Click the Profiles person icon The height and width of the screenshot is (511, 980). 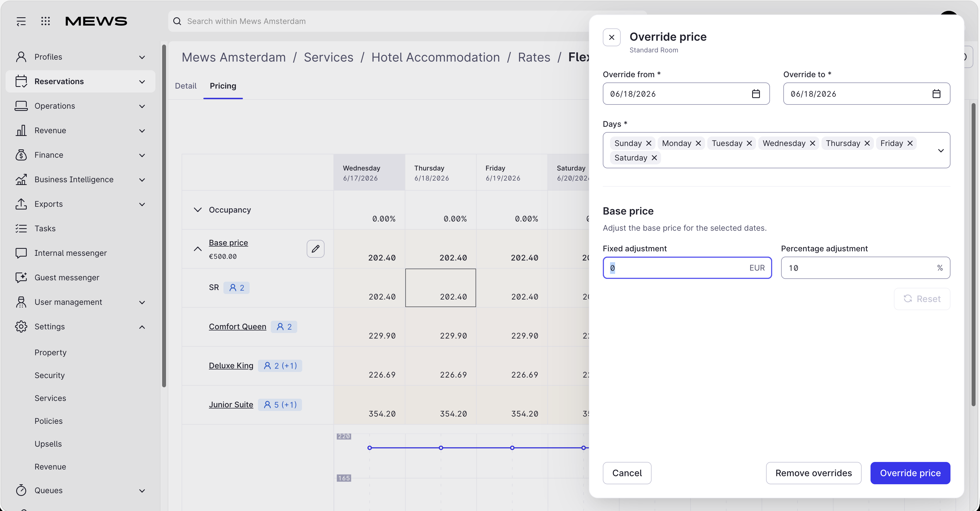tap(21, 57)
